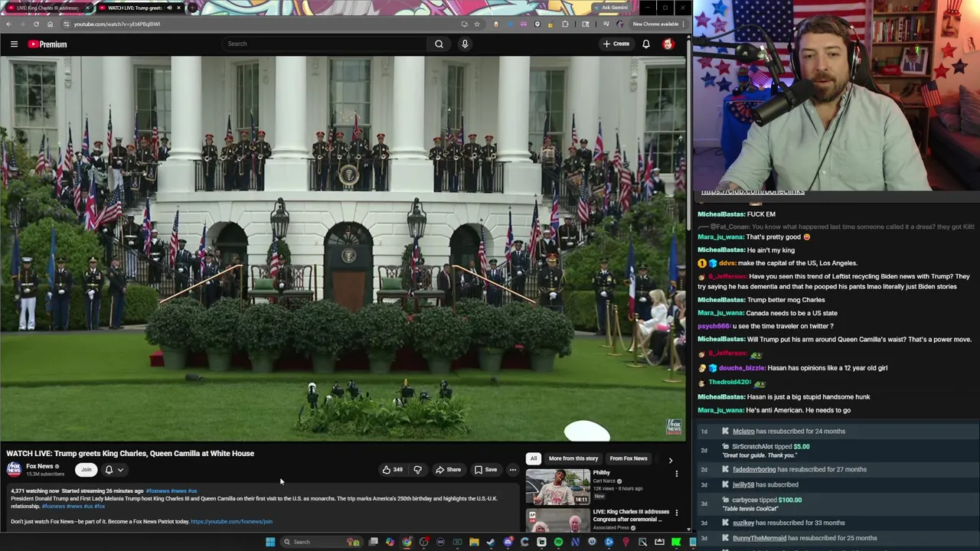Go to the YouTube Premium home logo
This screenshot has width=980, height=551.
(x=48, y=44)
